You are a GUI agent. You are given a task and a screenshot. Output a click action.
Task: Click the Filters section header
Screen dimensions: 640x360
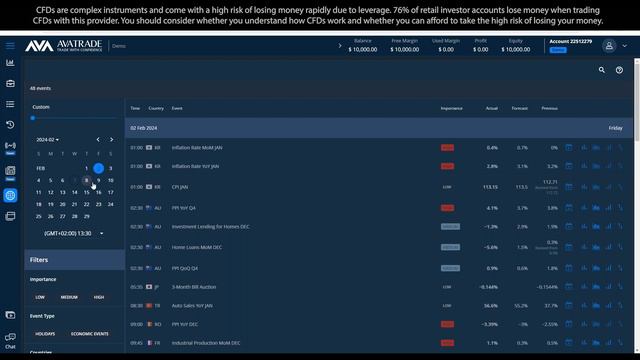click(75, 260)
